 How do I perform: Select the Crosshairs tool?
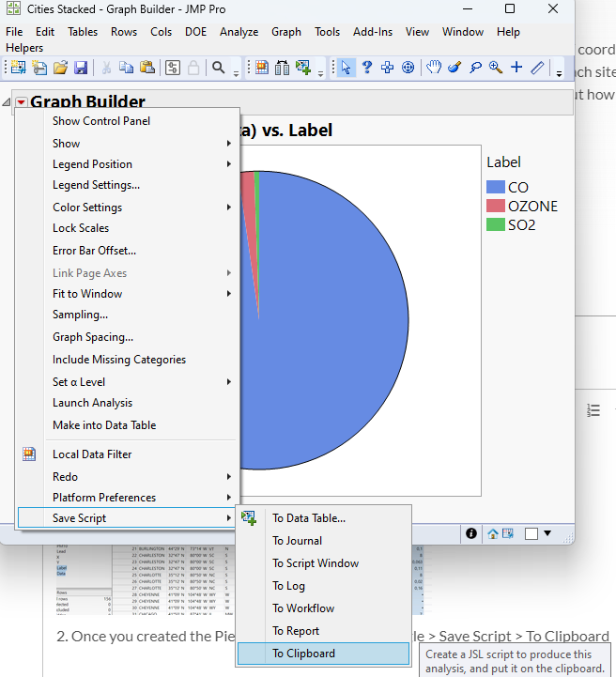[516, 68]
